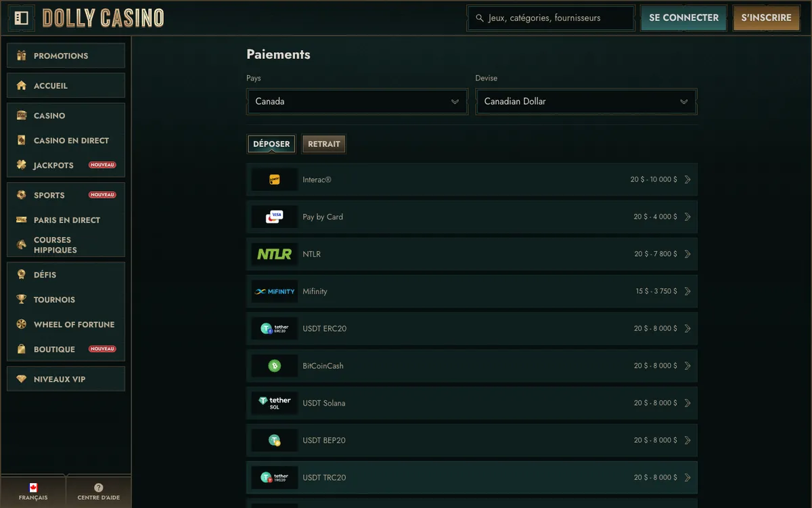Expand the BitCoinCash row chevron
Image resolution: width=812 pixels, height=508 pixels.
point(687,366)
